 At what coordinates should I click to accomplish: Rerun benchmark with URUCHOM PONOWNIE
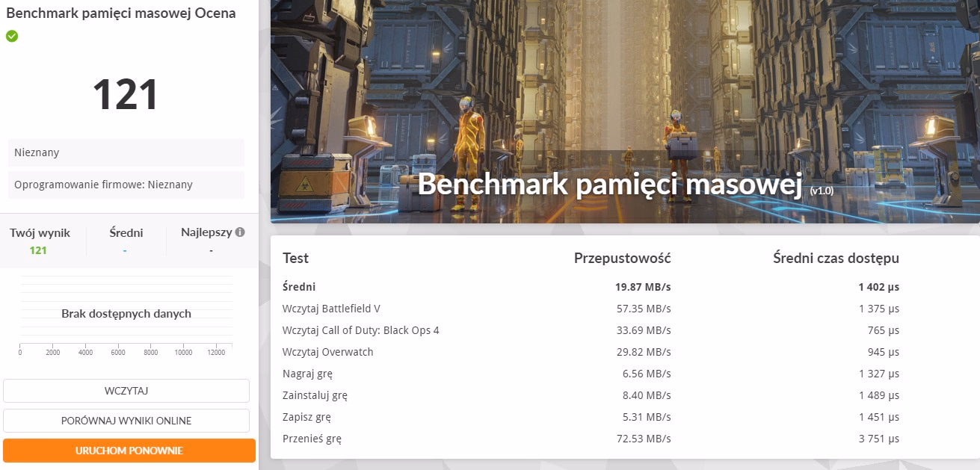coord(129,451)
